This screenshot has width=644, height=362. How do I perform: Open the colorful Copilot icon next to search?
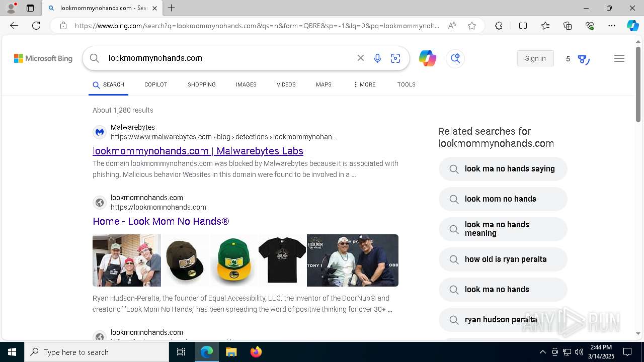tap(428, 58)
